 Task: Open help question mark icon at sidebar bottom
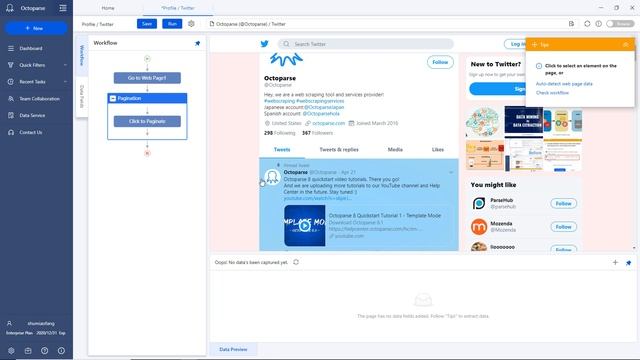[44, 351]
